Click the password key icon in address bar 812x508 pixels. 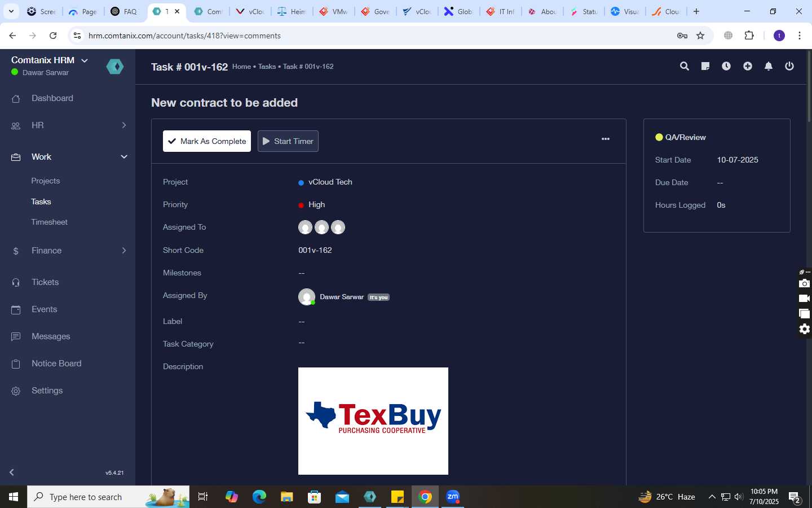pos(682,36)
